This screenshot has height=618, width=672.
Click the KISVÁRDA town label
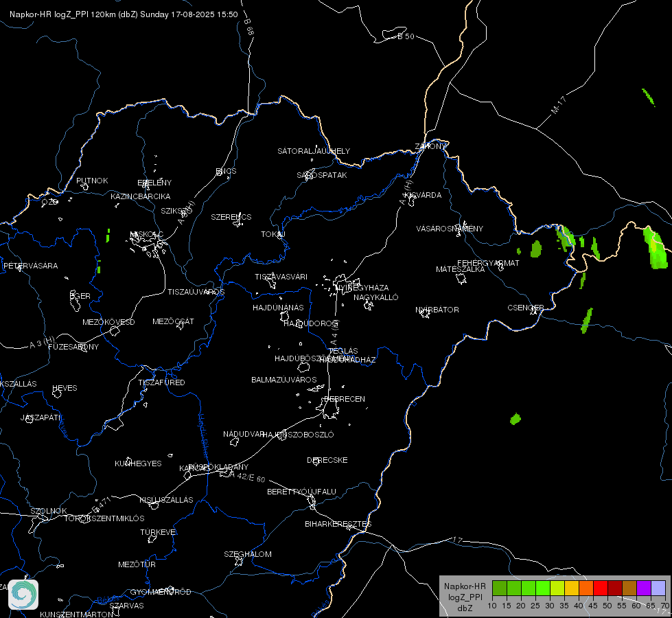click(x=423, y=195)
